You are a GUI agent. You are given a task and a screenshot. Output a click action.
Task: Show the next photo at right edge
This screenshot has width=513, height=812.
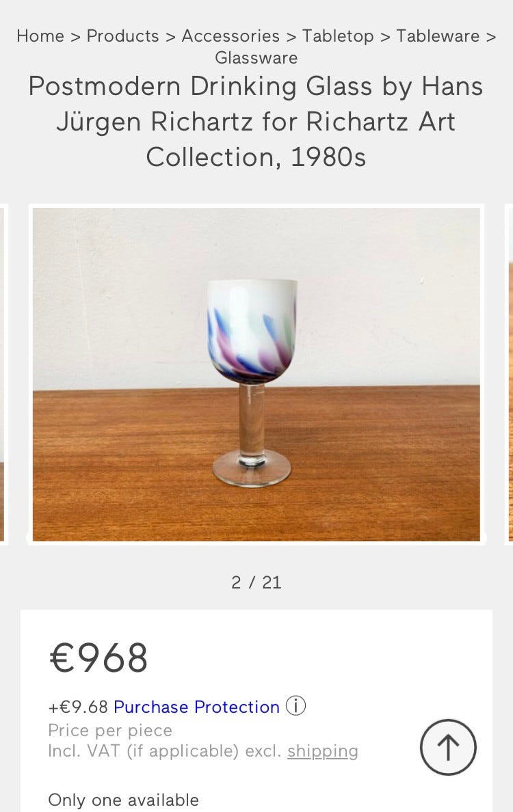[509, 374]
